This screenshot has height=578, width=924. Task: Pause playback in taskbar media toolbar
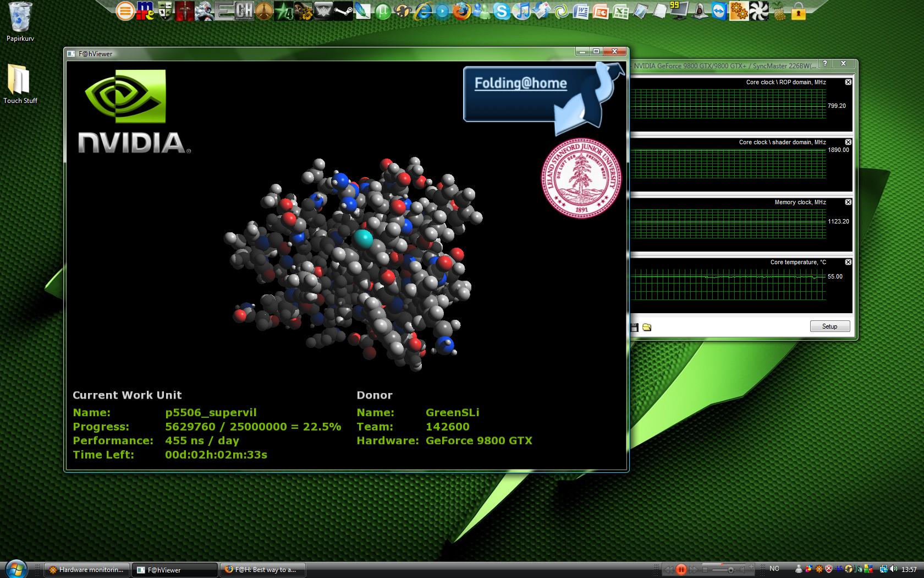(681, 569)
